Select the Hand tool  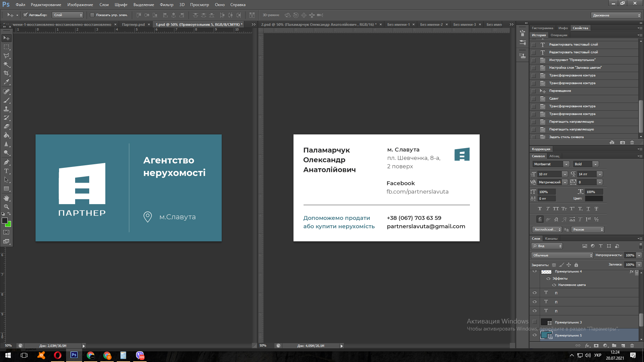pos(6,198)
